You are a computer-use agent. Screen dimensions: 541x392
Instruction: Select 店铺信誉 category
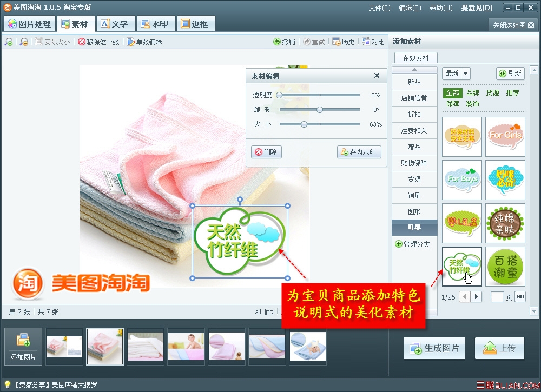(414, 98)
